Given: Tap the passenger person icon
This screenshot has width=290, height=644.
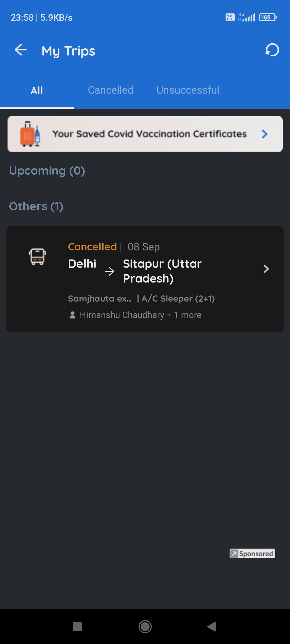Looking at the screenshot, I should [72, 315].
